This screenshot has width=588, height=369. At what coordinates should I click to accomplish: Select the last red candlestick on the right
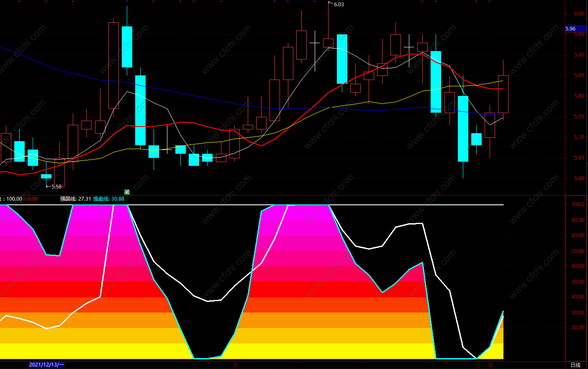click(x=503, y=94)
